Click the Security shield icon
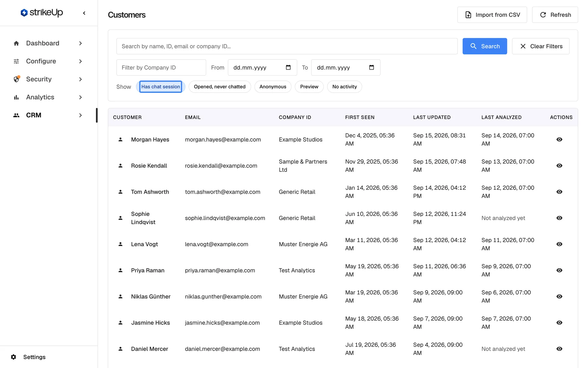The width and height of the screenshot is (588, 368). tap(16, 79)
